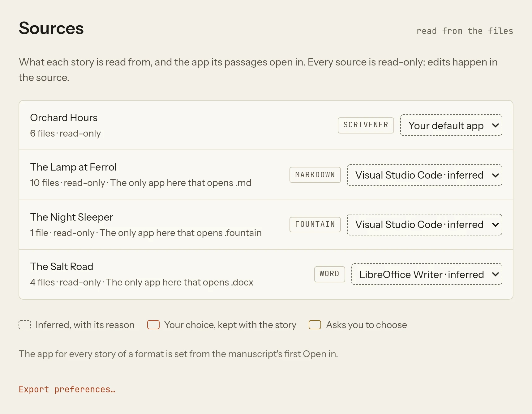Click the '6 files · read-only' text
Viewport: 532px width, 414px height.
(x=66, y=133)
